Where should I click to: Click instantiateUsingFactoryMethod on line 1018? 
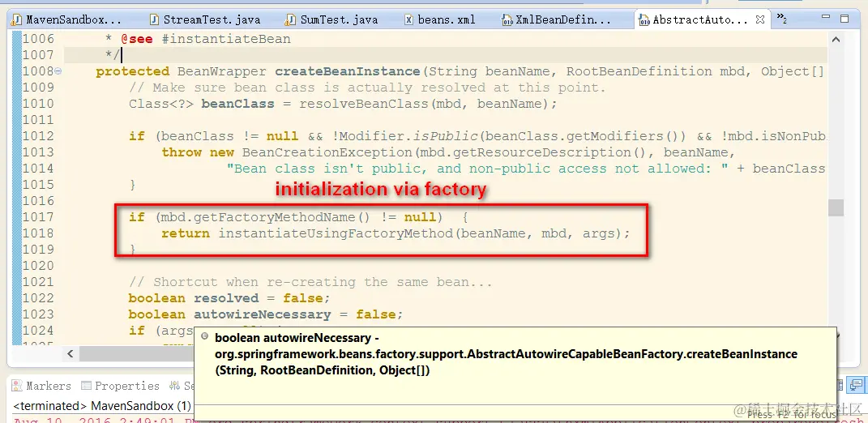[x=336, y=233]
